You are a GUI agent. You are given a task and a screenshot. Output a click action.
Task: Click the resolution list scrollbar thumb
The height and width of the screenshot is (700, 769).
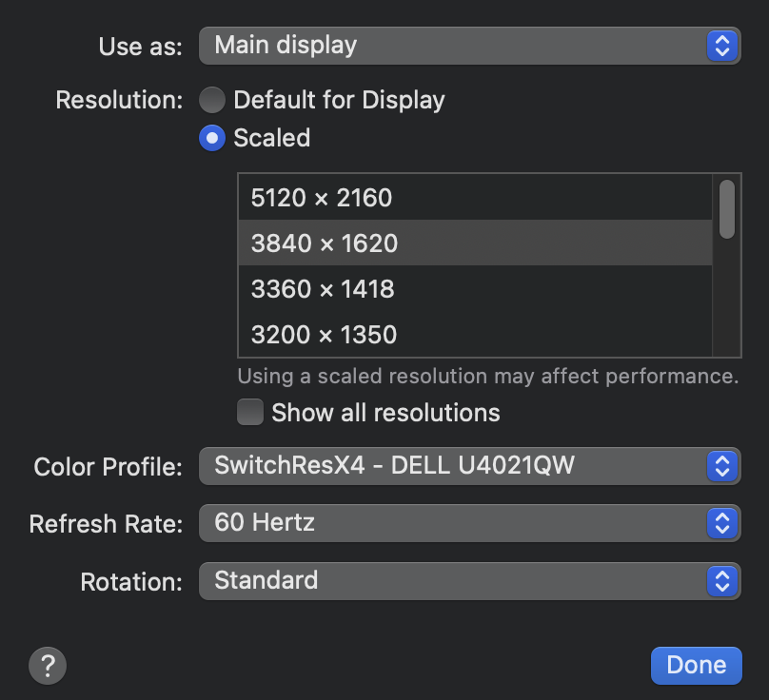(727, 209)
